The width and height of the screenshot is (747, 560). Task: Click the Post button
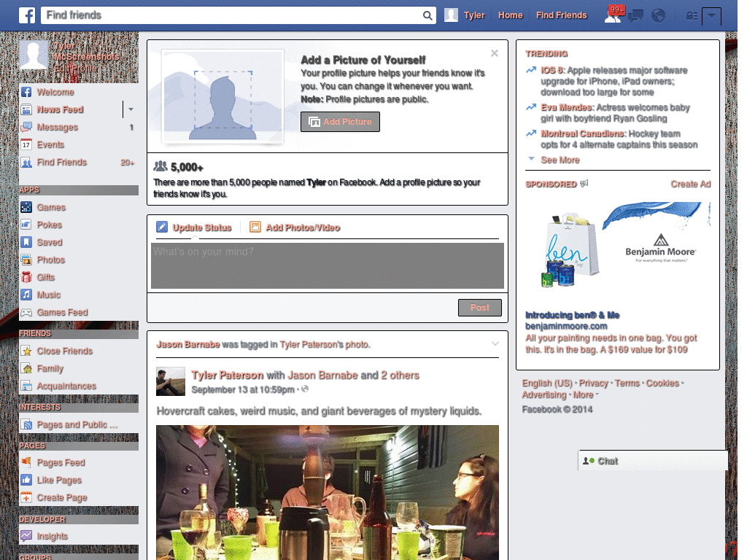click(479, 307)
